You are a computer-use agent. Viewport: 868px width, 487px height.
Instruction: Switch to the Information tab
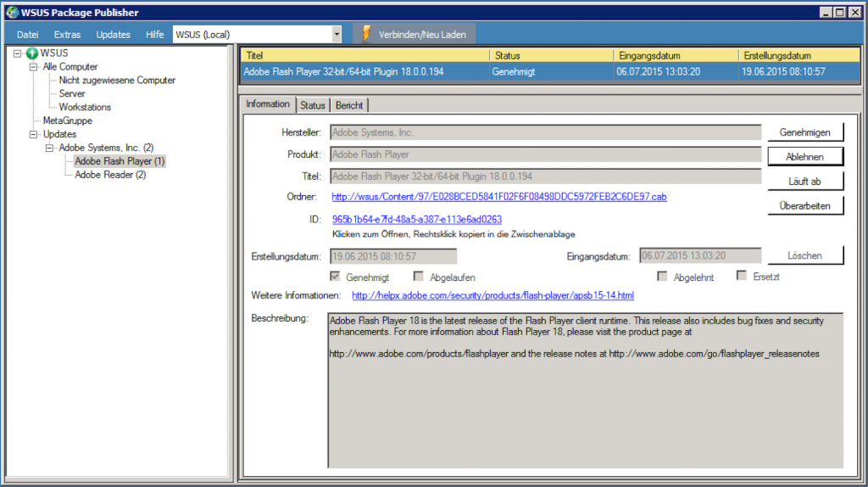[x=268, y=104]
